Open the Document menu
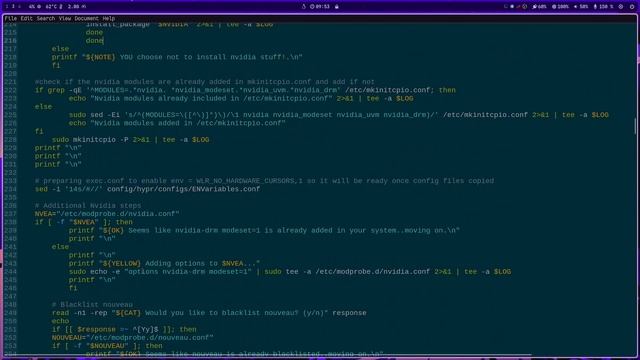 point(87,18)
